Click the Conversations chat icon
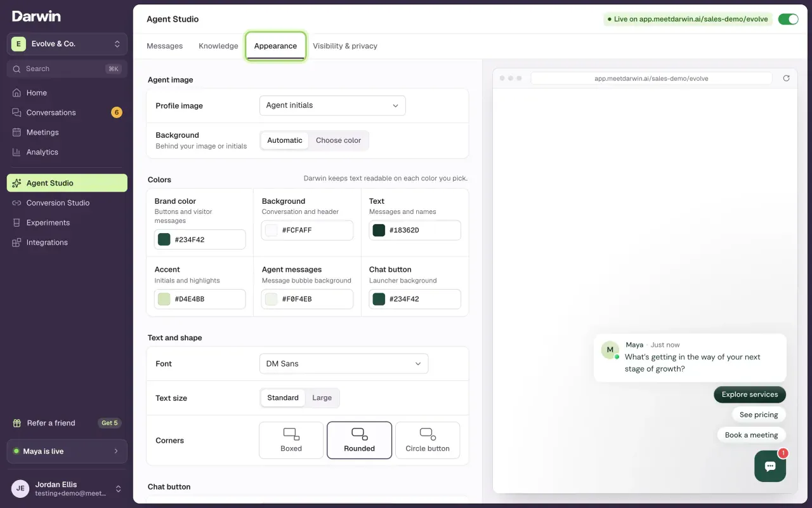Screen dimensions: 812x508 tap(16, 112)
